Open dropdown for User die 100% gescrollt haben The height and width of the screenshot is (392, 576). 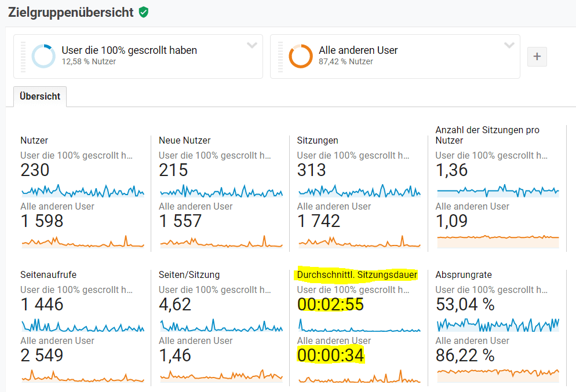tap(252, 45)
